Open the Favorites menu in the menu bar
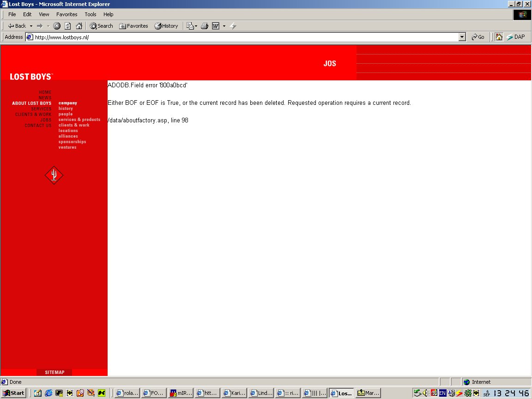 [67, 14]
